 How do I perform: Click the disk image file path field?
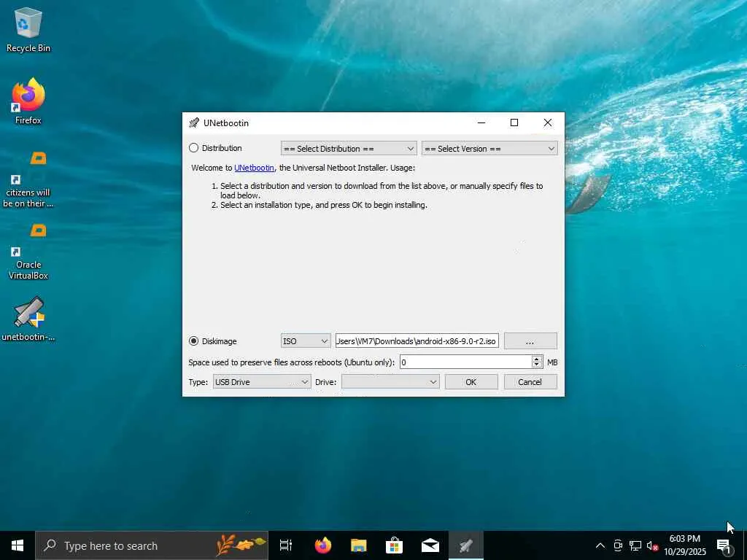point(417,341)
